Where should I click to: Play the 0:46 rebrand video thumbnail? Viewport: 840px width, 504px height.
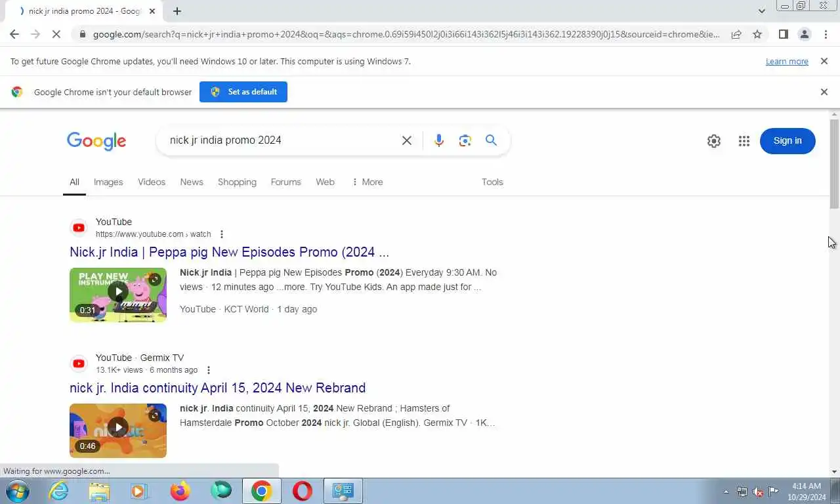pos(118,430)
